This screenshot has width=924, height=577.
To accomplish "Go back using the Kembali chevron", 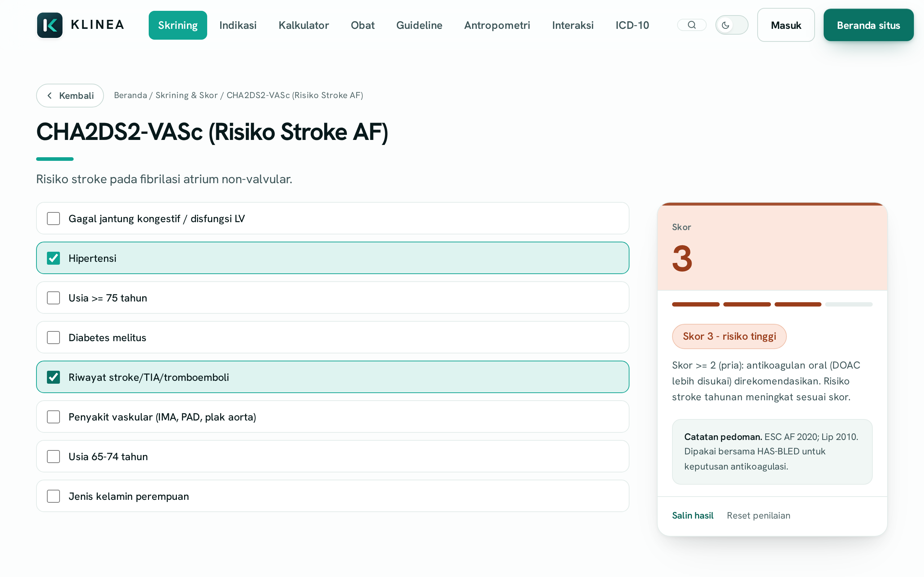I will (50, 96).
